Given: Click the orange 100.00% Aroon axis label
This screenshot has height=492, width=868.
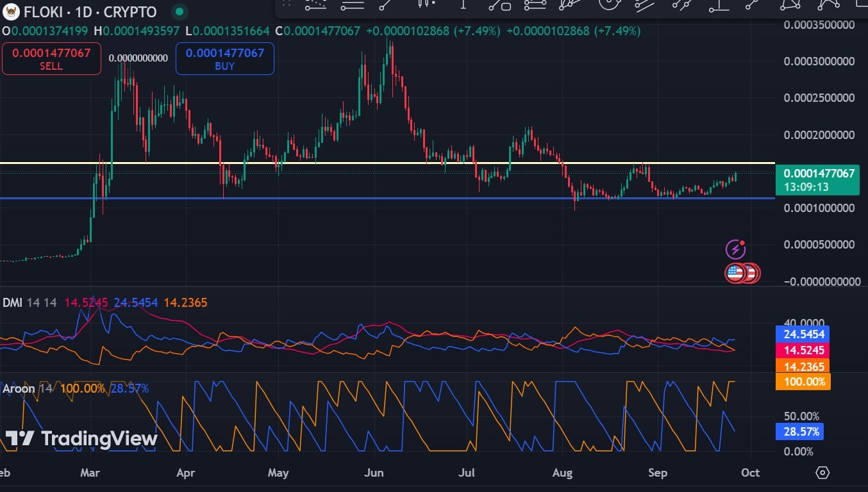Looking at the screenshot, I should tap(803, 382).
